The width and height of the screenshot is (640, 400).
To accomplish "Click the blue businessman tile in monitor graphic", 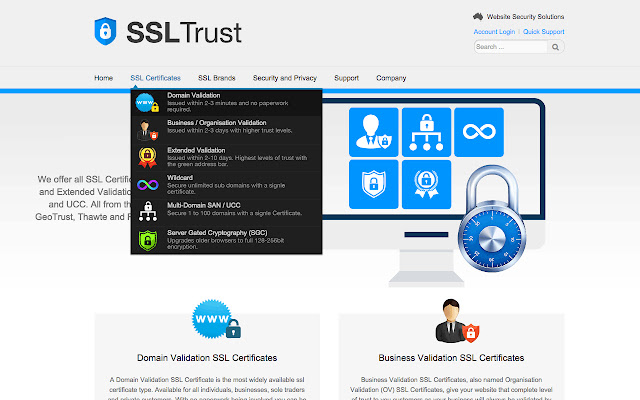I will [373, 132].
